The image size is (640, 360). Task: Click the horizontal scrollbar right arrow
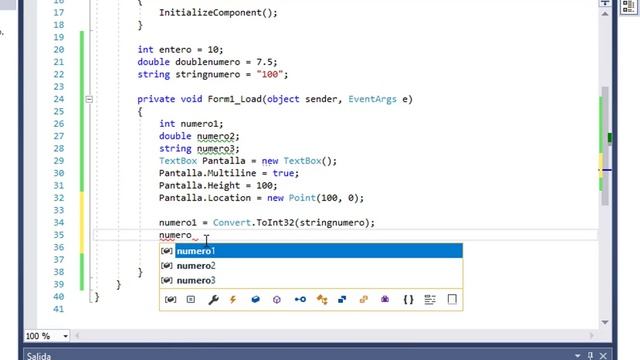click(591, 336)
